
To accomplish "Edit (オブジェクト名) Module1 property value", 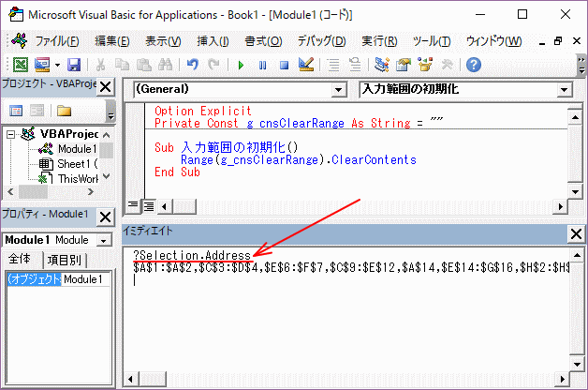I will (x=85, y=279).
